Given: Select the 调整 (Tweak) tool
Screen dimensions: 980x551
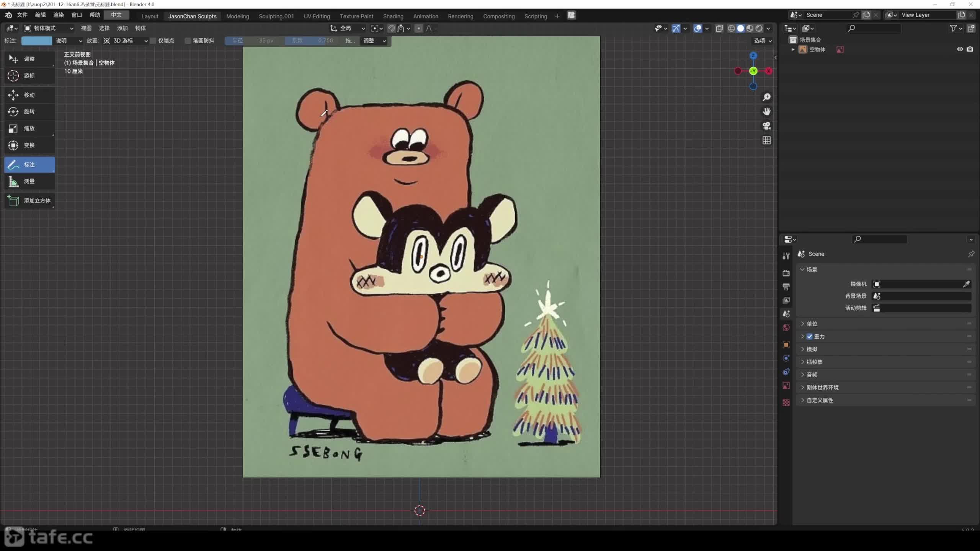Looking at the screenshot, I should pyautogui.click(x=29, y=59).
